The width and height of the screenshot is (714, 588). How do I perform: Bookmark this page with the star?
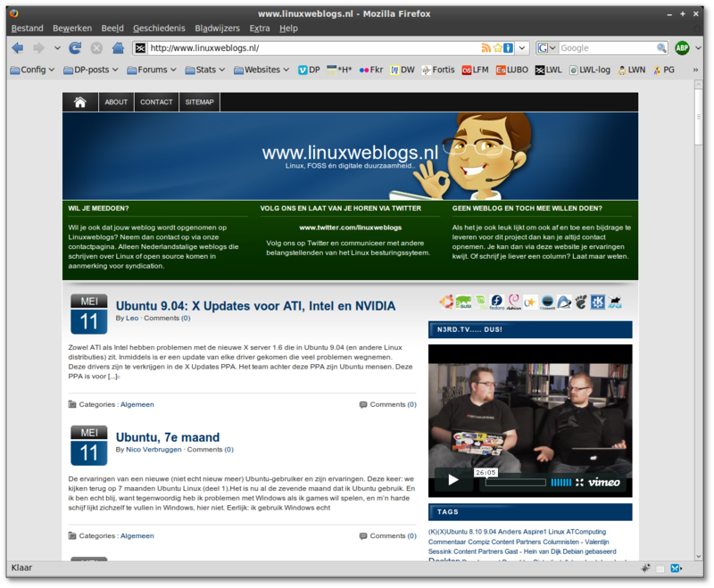pyautogui.click(x=498, y=48)
